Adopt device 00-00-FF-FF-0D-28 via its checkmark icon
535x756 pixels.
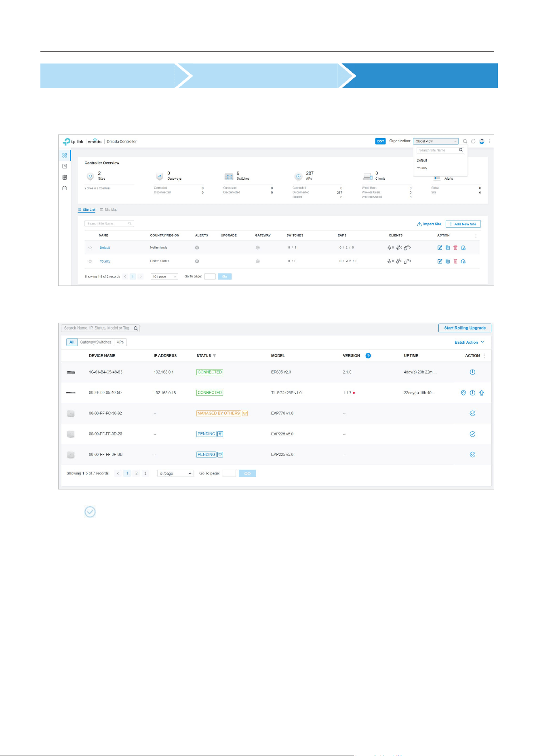click(472, 434)
